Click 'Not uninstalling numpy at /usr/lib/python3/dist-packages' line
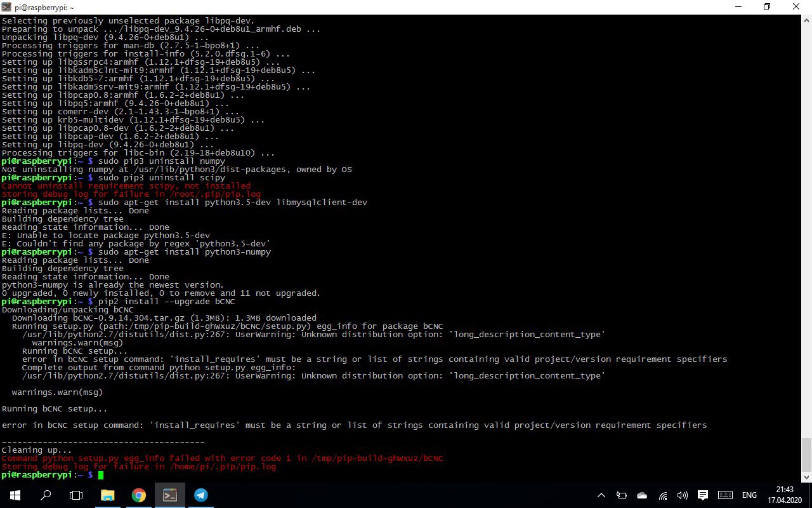Viewport: 812px width, 508px height. click(176, 170)
